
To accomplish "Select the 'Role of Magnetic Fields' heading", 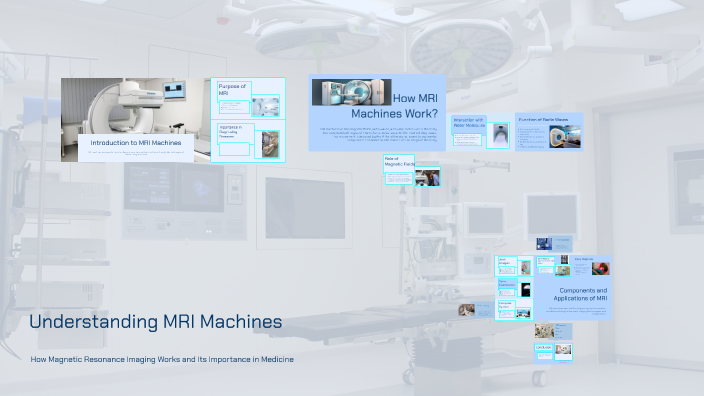I will click(x=399, y=162).
